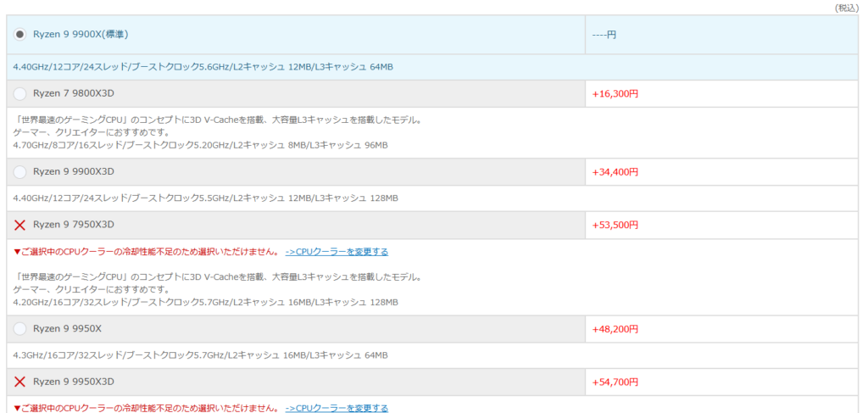Select the Ryzen 9 9900X3D radio option

[x=20, y=172]
